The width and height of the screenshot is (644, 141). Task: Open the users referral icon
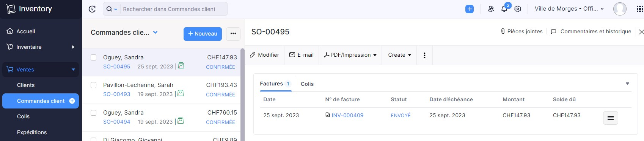point(491,9)
